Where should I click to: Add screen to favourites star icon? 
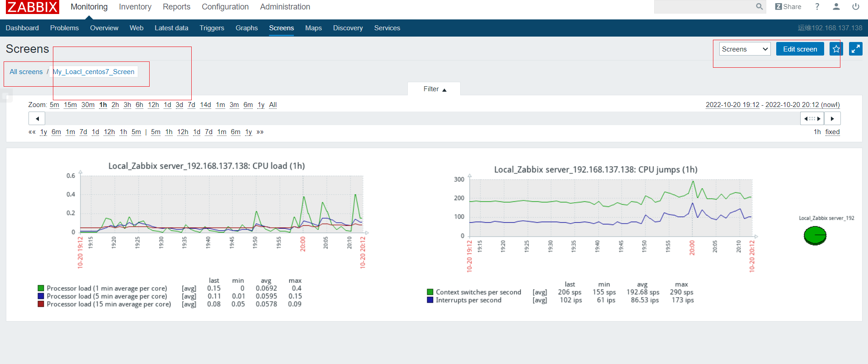836,49
